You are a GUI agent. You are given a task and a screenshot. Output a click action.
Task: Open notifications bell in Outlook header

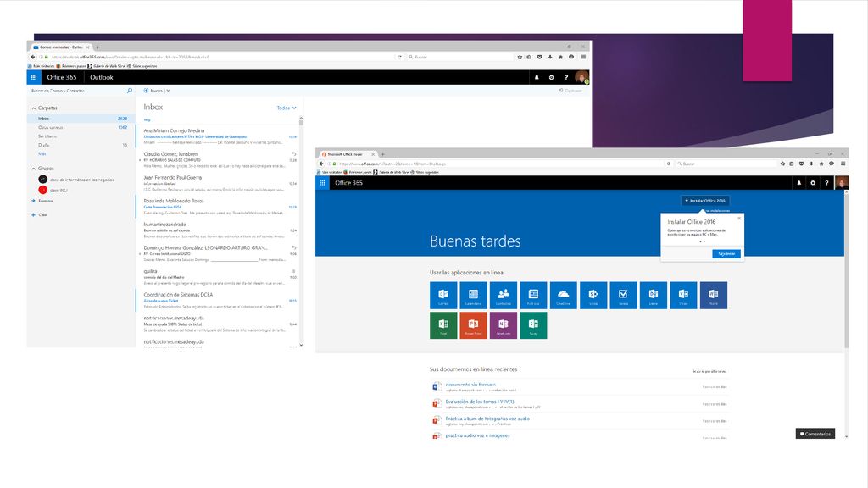coord(537,77)
